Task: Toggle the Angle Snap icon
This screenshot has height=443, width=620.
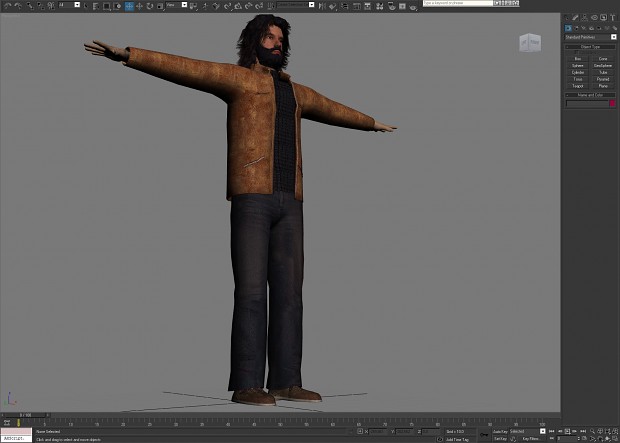Action: pos(238,6)
